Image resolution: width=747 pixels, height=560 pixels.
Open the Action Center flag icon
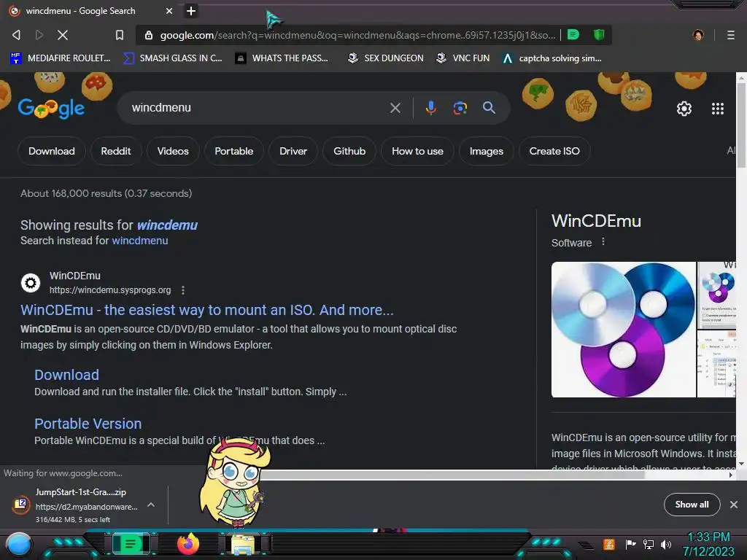pyautogui.click(x=631, y=544)
